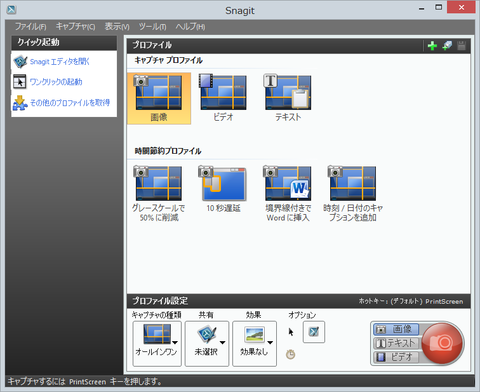Switch capture mode to ビデオ video
The image size is (480, 392).
(x=396, y=357)
